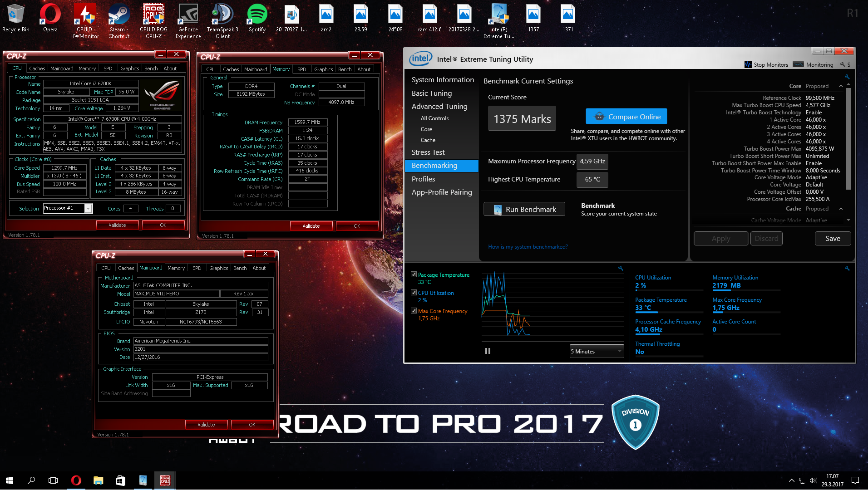The image size is (868, 490).
Task: Open Intel Extreme Tuning desktop shortcut
Action: pos(499,20)
